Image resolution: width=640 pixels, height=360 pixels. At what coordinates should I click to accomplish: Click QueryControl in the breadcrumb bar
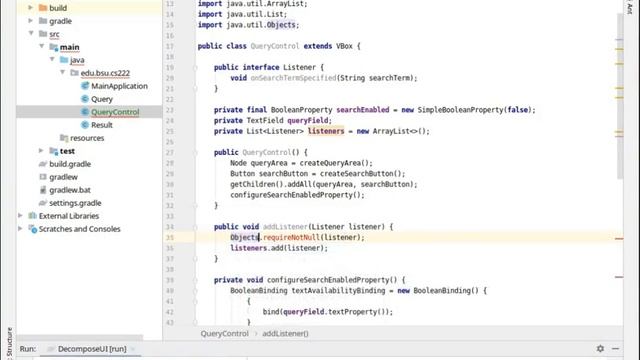224,333
